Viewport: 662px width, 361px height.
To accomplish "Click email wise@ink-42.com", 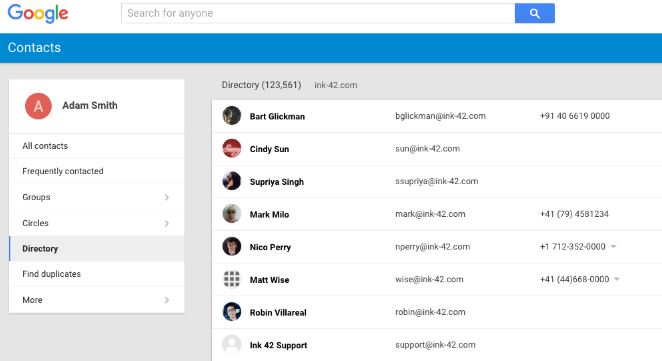I will [x=429, y=280].
